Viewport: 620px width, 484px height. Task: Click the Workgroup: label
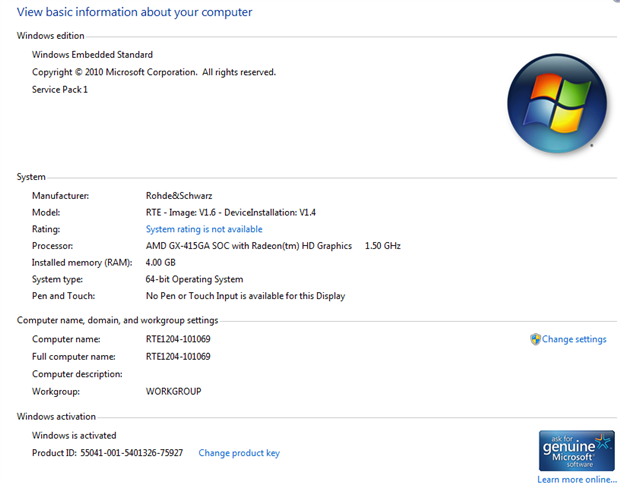(x=56, y=391)
